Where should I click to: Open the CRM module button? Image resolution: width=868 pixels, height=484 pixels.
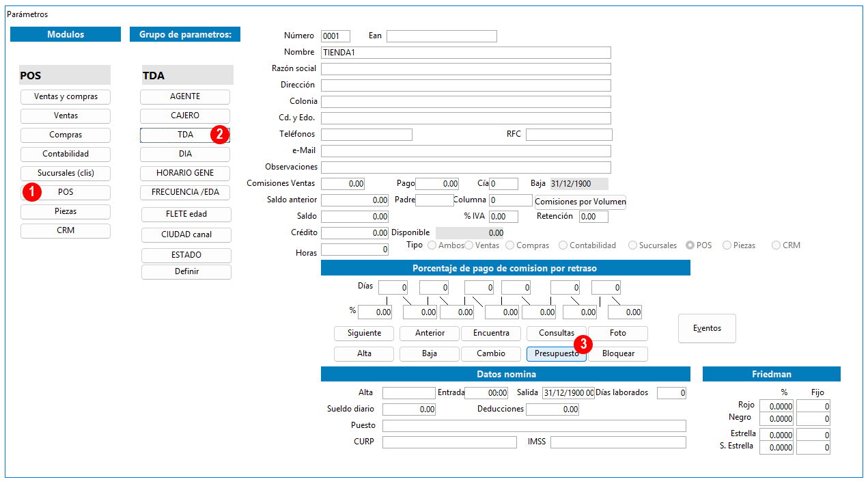[x=66, y=231]
